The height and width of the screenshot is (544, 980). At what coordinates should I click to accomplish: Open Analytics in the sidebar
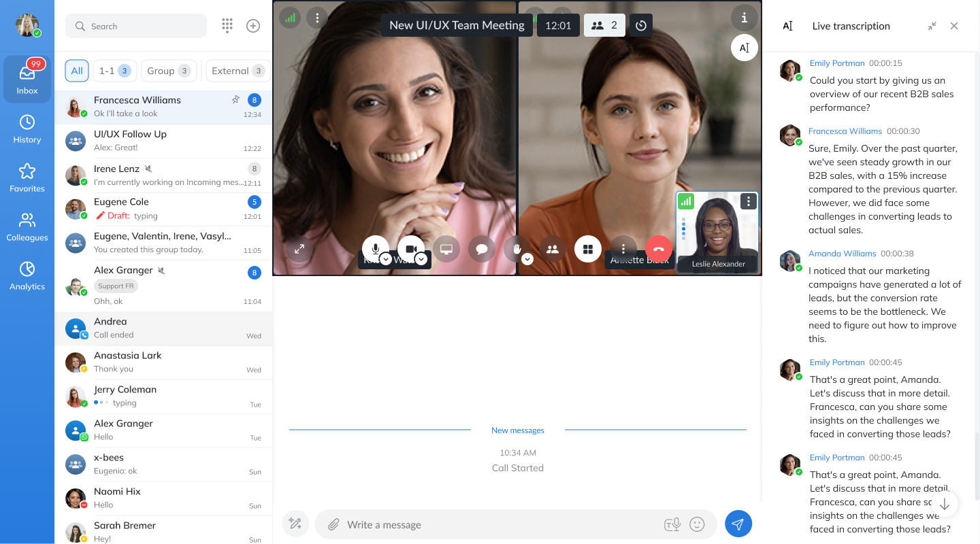pyautogui.click(x=27, y=276)
